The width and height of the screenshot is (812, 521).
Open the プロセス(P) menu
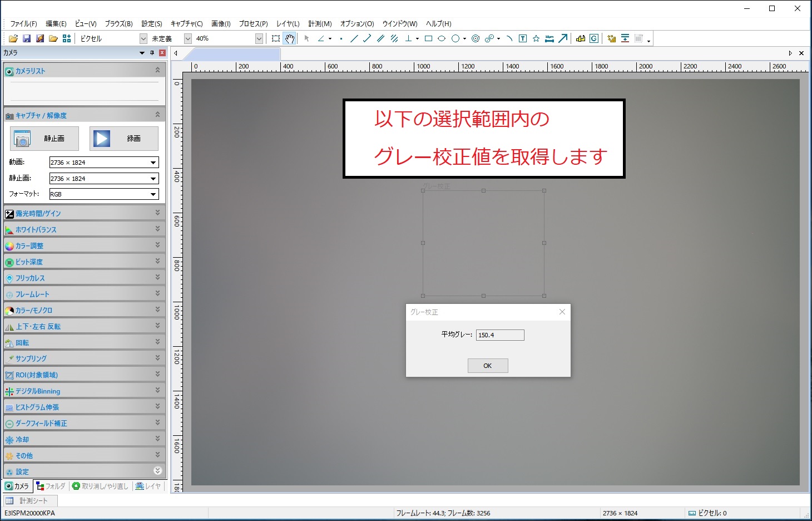pyautogui.click(x=253, y=24)
